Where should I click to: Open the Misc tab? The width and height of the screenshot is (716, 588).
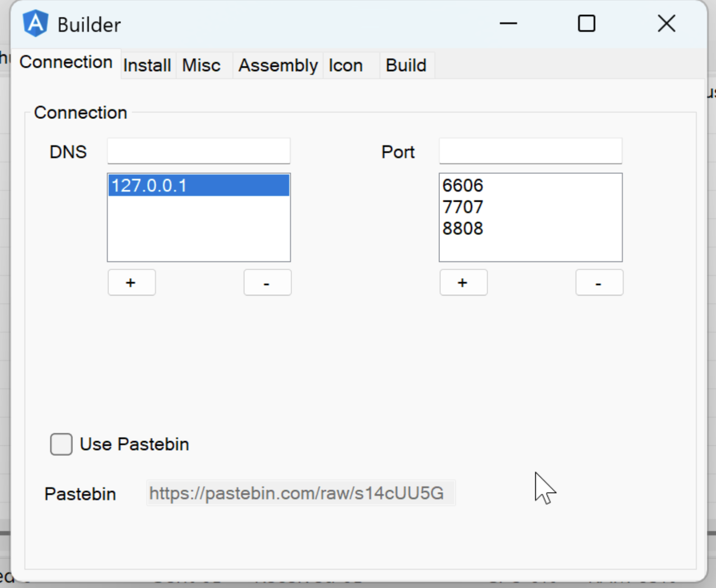pyautogui.click(x=200, y=65)
